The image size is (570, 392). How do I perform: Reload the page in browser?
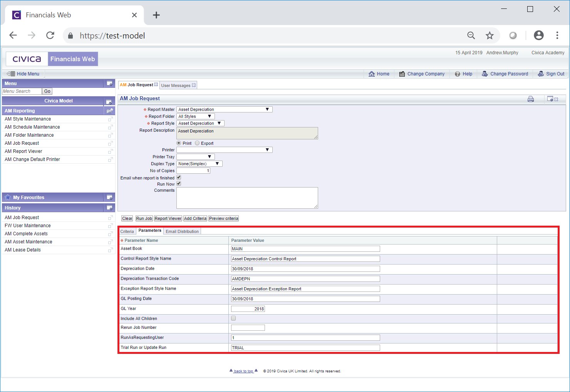tap(50, 35)
